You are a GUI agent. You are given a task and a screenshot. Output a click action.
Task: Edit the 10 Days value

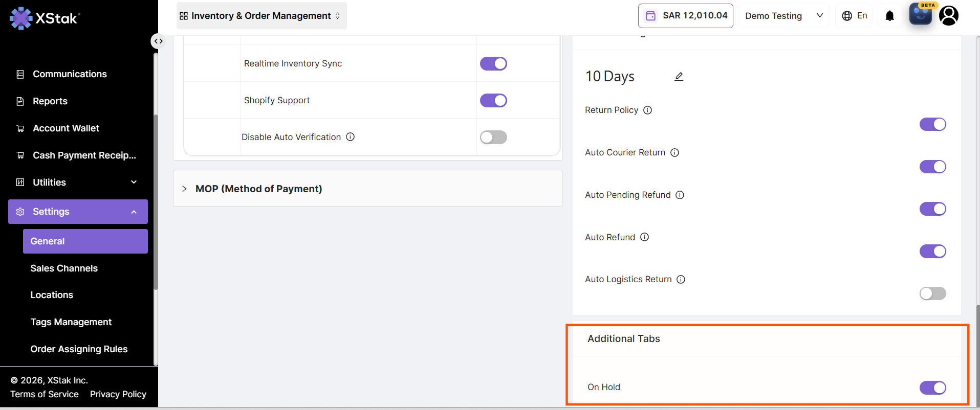(x=679, y=77)
